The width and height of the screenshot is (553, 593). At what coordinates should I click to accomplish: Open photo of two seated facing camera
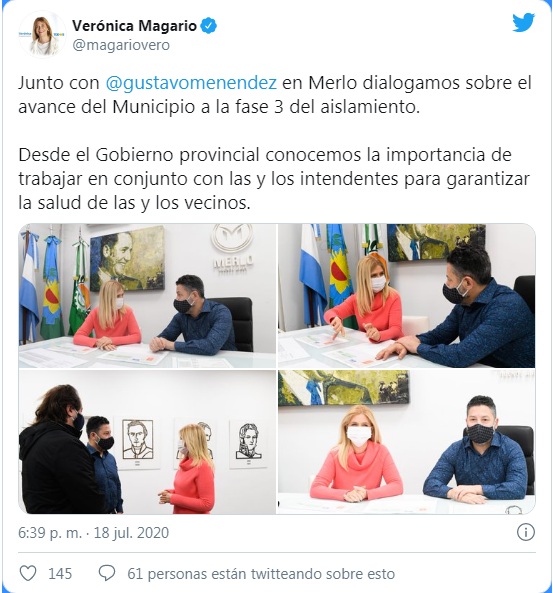(407, 442)
